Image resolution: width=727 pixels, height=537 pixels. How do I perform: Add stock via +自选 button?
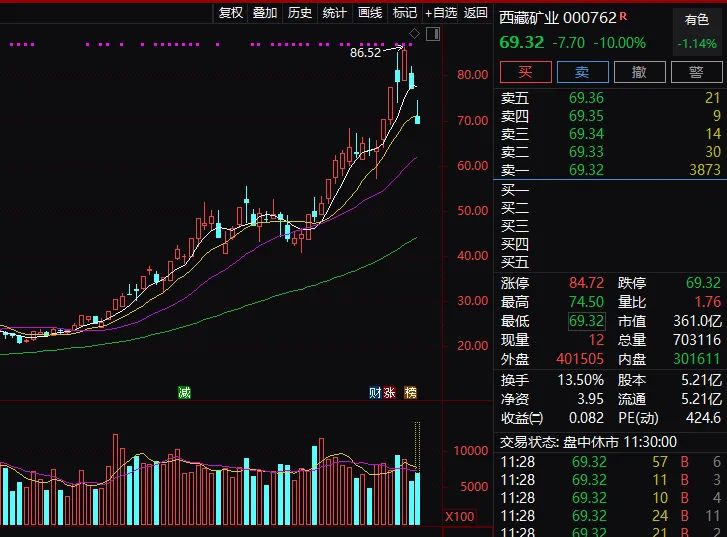point(441,13)
